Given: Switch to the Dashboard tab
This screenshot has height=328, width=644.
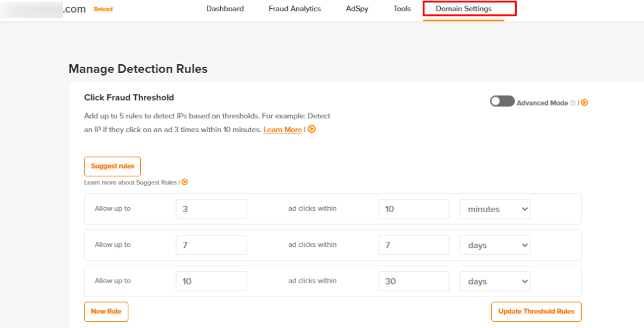Looking at the screenshot, I should pos(225,9).
